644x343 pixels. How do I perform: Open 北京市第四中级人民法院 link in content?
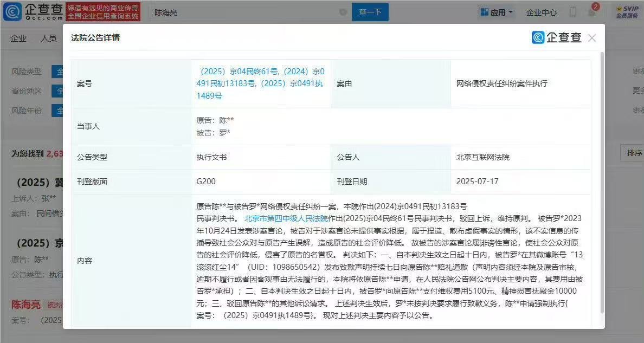click(286, 218)
